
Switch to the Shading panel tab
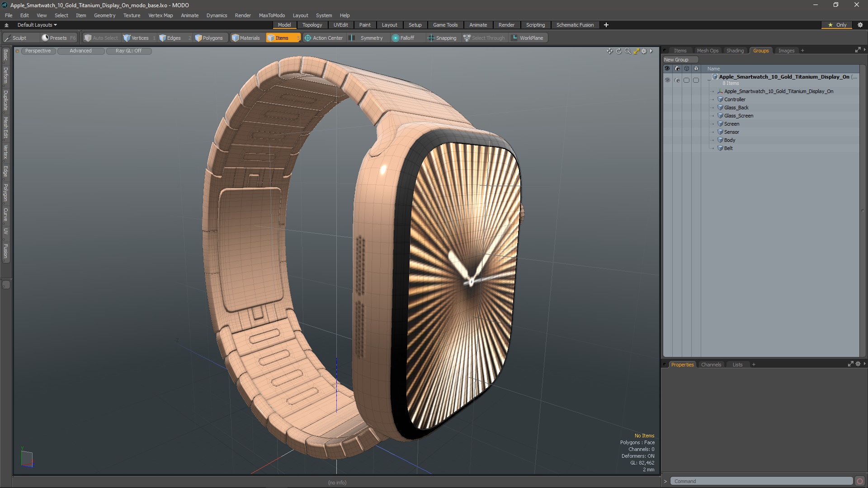coord(735,51)
